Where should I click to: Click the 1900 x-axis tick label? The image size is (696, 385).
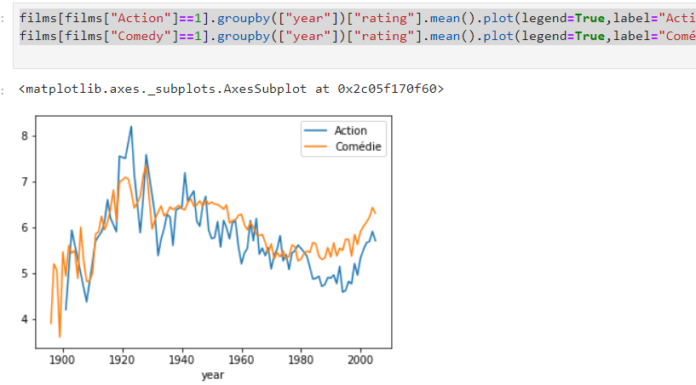tap(62, 360)
